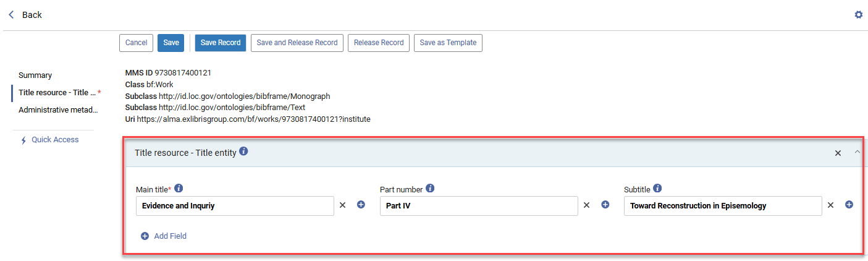The height and width of the screenshot is (261, 868).
Task: Click into the Main title text field
Action: tap(235, 206)
